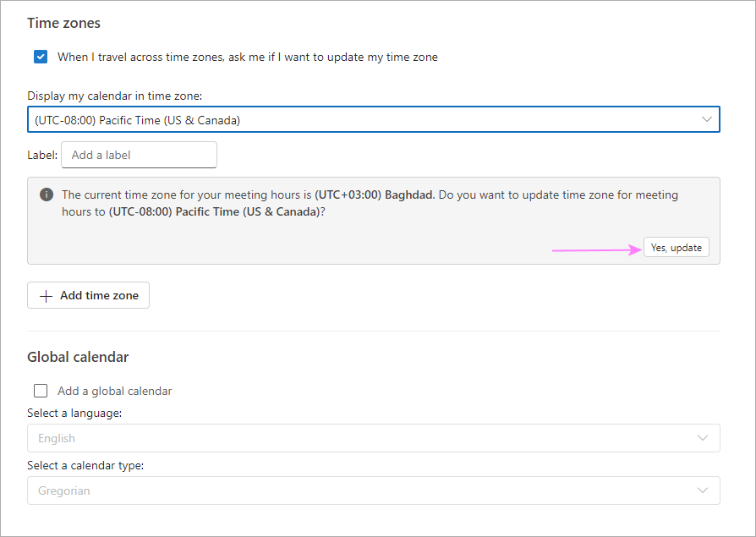Select the Global calendar section heading
The height and width of the screenshot is (537, 756).
point(78,357)
